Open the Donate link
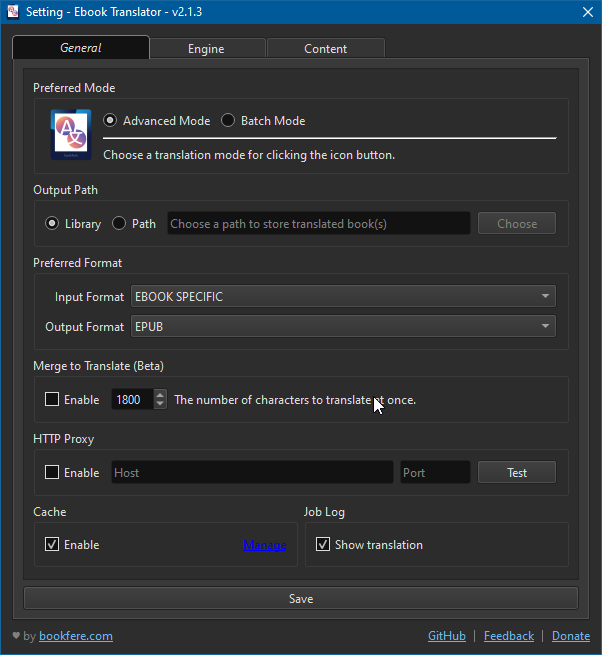This screenshot has width=602, height=655. click(571, 636)
